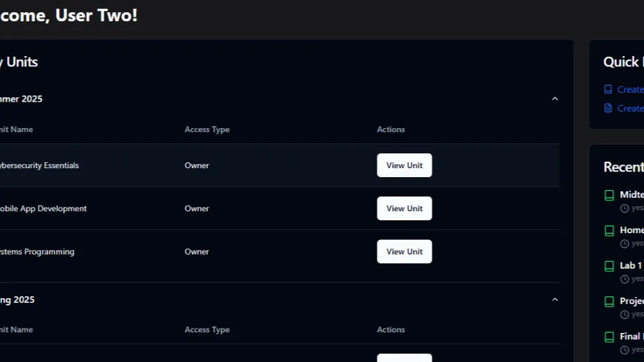Screen dimensions: 644x362
Task: Click the document icon beside second Create link
Action: point(608,108)
